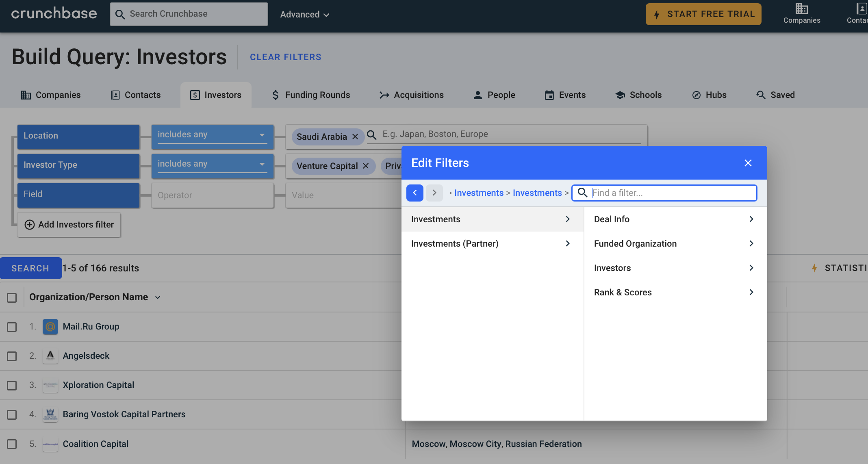Expand the Advanced search dropdown

click(304, 15)
